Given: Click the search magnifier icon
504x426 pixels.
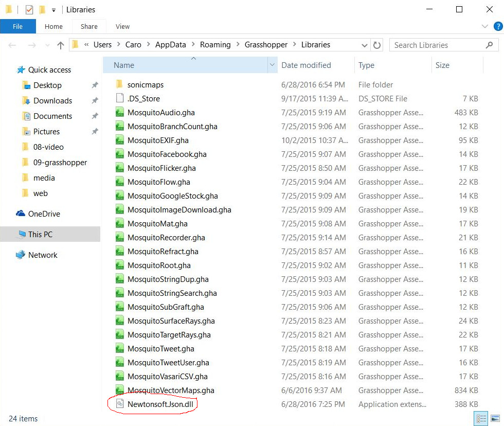Looking at the screenshot, I should [x=489, y=45].
